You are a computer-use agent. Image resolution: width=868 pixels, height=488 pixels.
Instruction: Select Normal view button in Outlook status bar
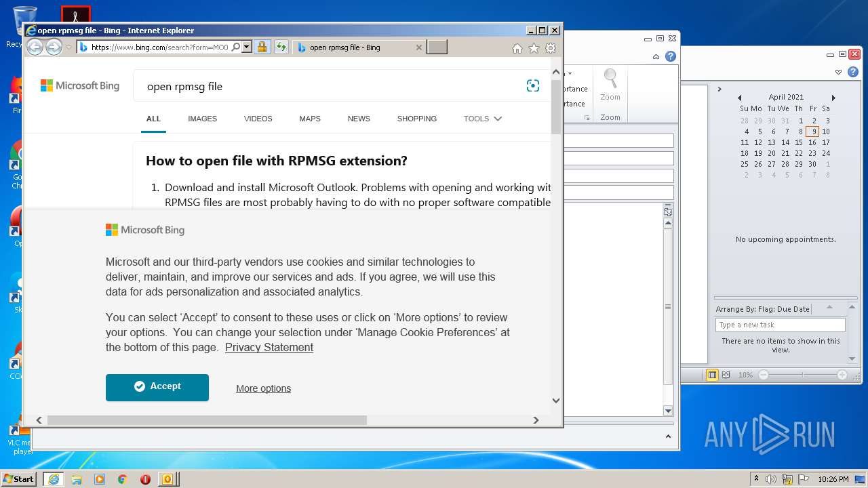tap(712, 375)
